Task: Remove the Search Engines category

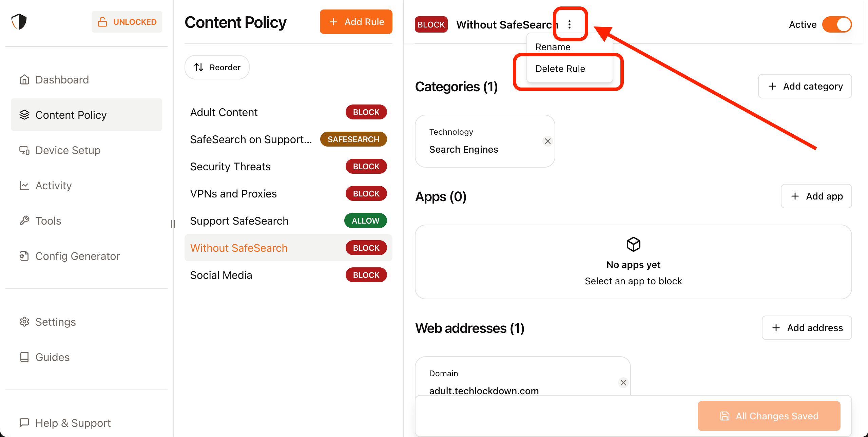Action: [x=547, y=141]
